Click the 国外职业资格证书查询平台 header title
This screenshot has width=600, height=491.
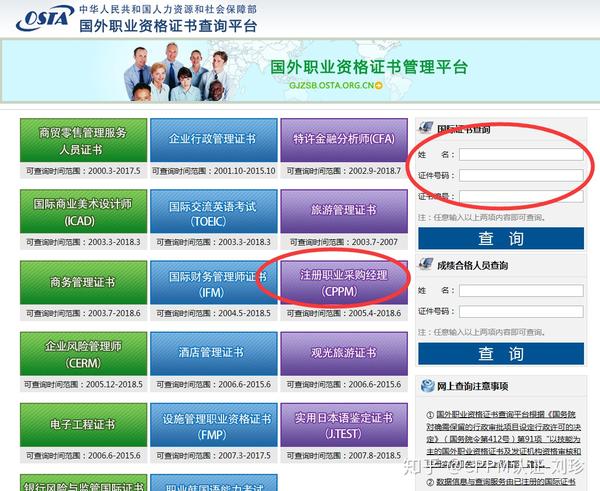pos(168,26)
